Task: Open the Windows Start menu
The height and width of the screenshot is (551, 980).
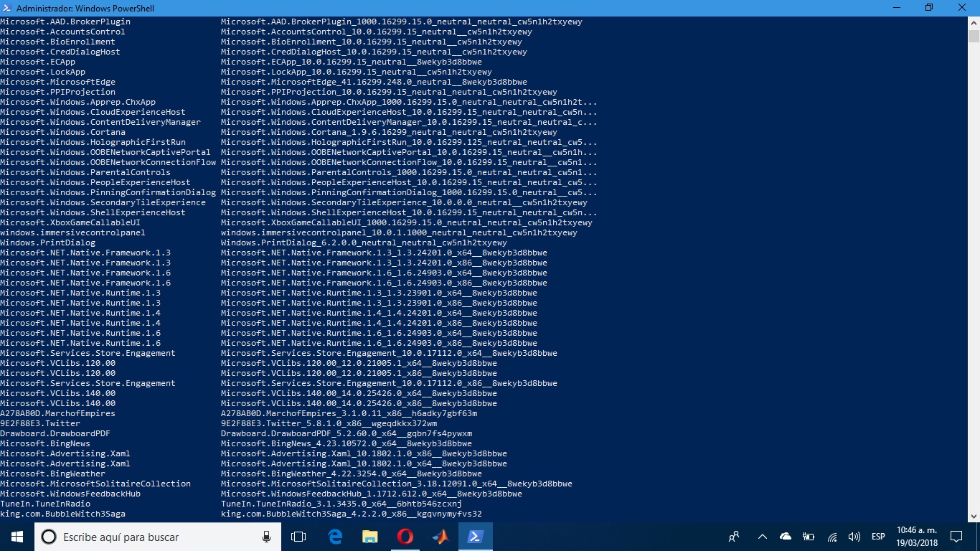Action: 17,537
